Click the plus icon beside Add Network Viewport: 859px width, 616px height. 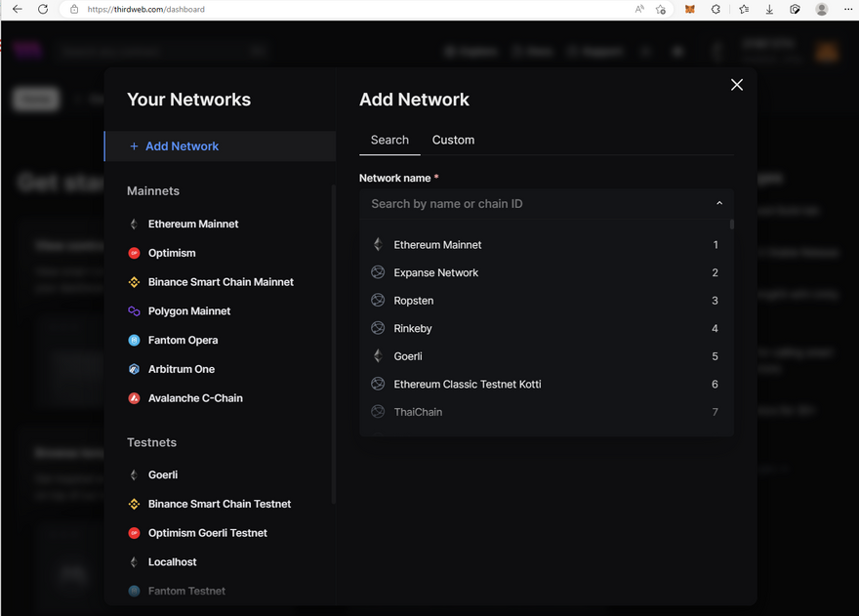[x=134, y=146]
